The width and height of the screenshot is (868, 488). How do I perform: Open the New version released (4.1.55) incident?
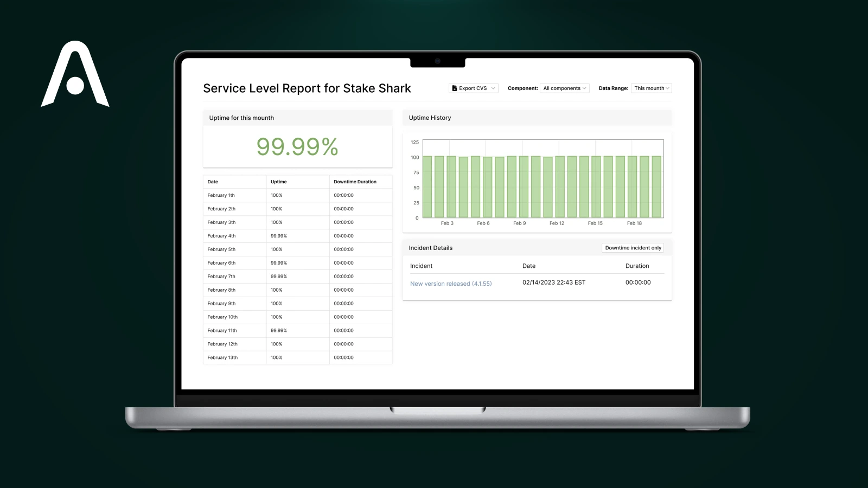tap(451, 283)
